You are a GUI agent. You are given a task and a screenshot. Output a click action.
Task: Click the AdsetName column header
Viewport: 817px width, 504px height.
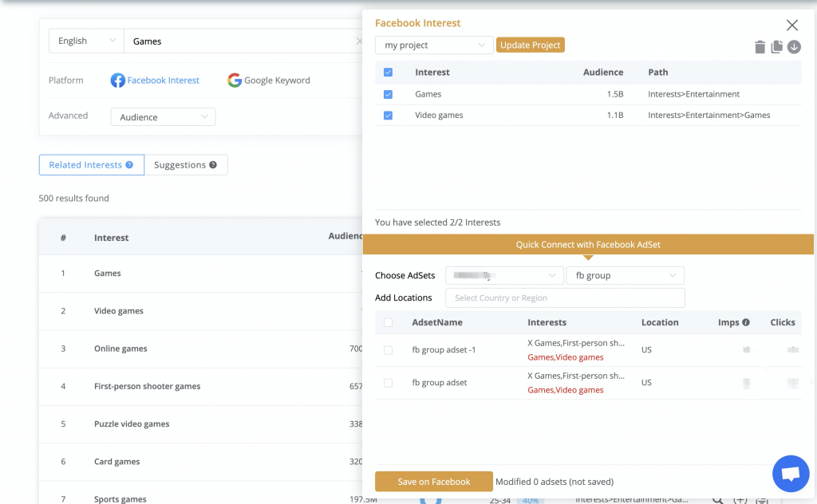[x=437, y=322]
